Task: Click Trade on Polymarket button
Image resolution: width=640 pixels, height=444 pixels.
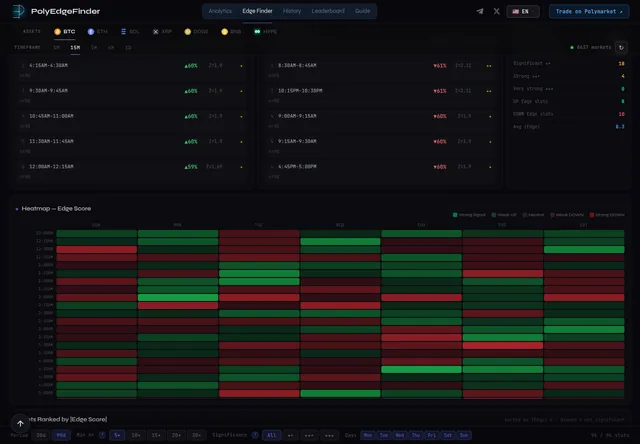Action: click(x=589, y=11)
